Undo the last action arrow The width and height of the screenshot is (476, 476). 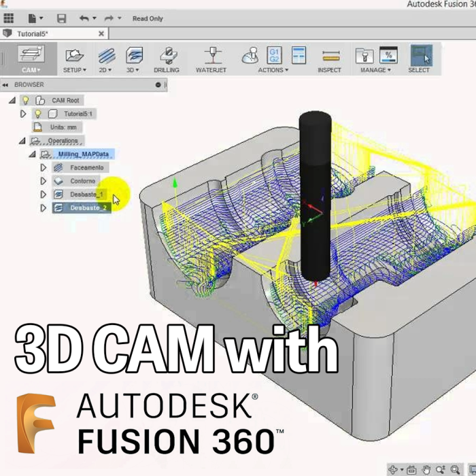click(x=84, y=18)
